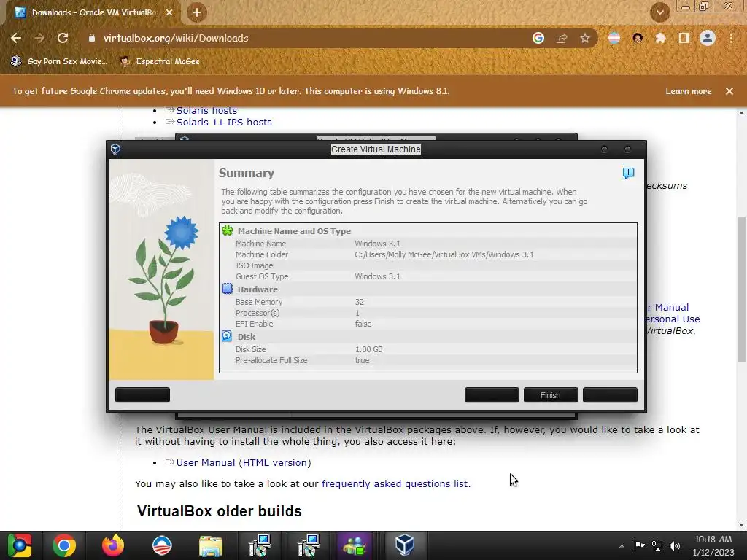Click the Disk section icon
The width and height of the screenshot is (747, 560).
pyautogui.click(x=228, y=336)
